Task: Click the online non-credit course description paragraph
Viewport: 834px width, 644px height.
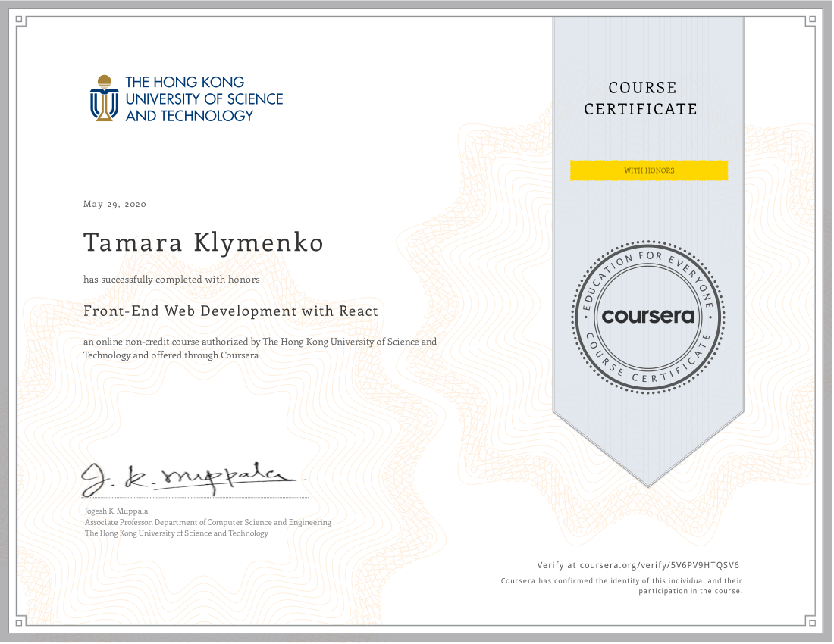Action: (259, 349)
